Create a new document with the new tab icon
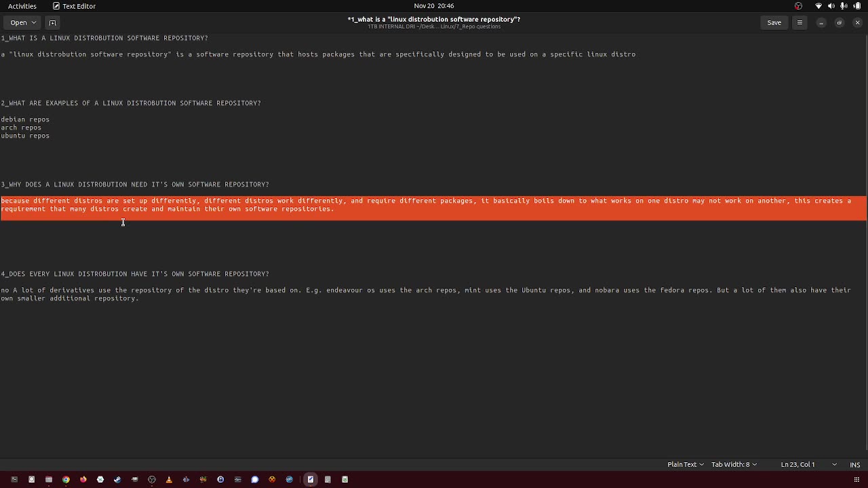Screen dimensions: 868x488 tap(52, 22)
